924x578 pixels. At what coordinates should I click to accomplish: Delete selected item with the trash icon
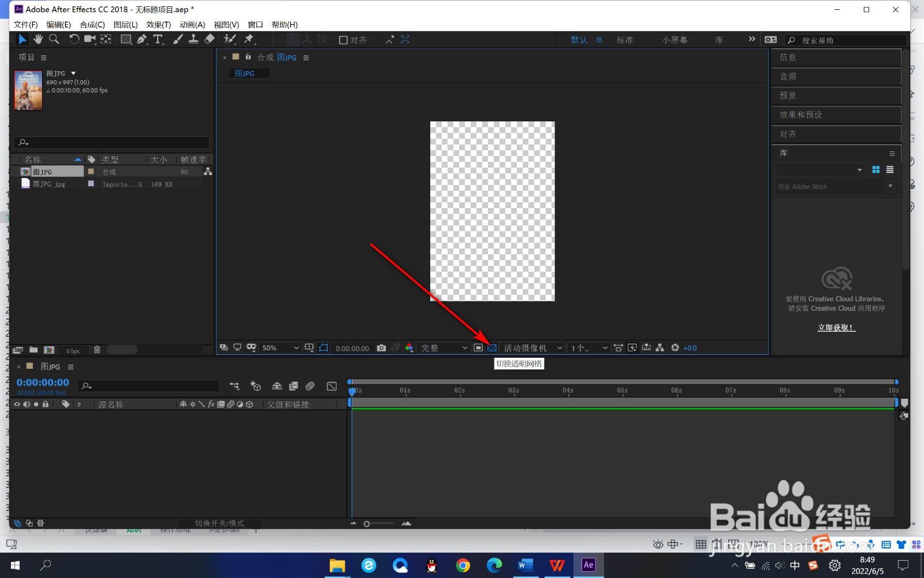click(x=97, y=350)
